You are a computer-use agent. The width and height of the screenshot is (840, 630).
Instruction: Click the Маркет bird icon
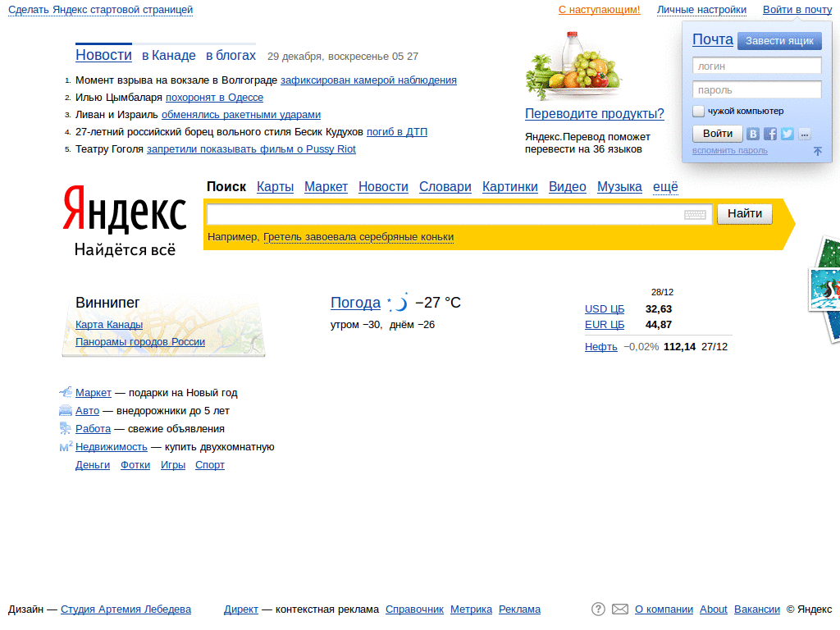(x=66, y=392)
